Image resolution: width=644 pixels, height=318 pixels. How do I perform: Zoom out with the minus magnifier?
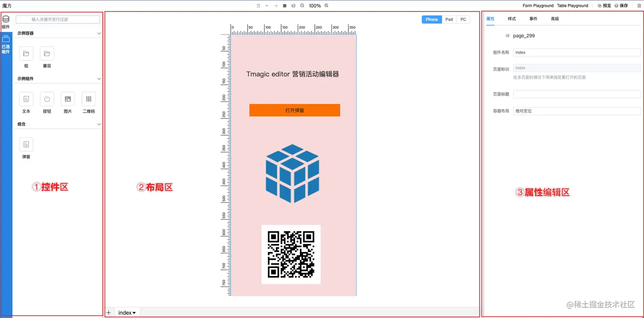(302, 6)
